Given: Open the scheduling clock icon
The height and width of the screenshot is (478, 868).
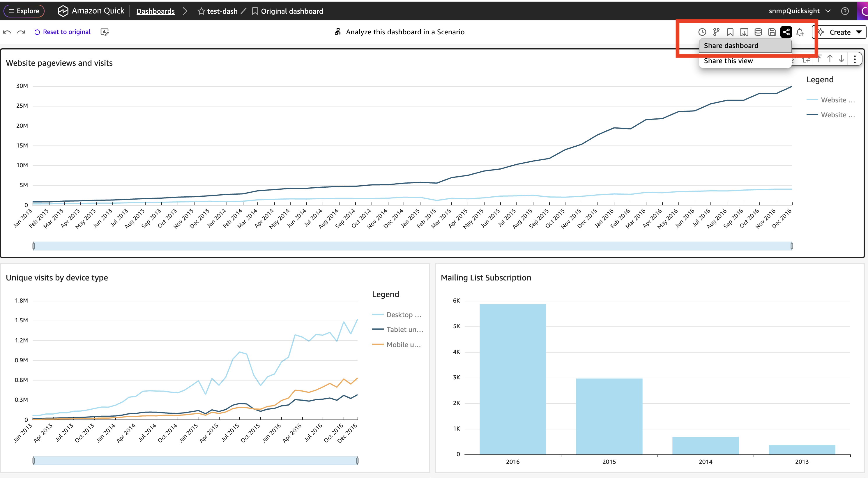Looking at the screenshot, I should [x=702, y=32].
